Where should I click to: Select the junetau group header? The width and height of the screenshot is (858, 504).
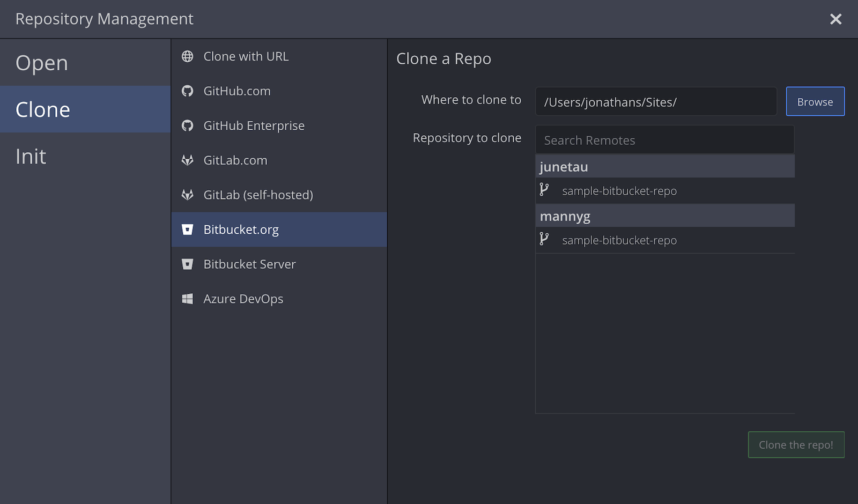[x=664, y=167]
